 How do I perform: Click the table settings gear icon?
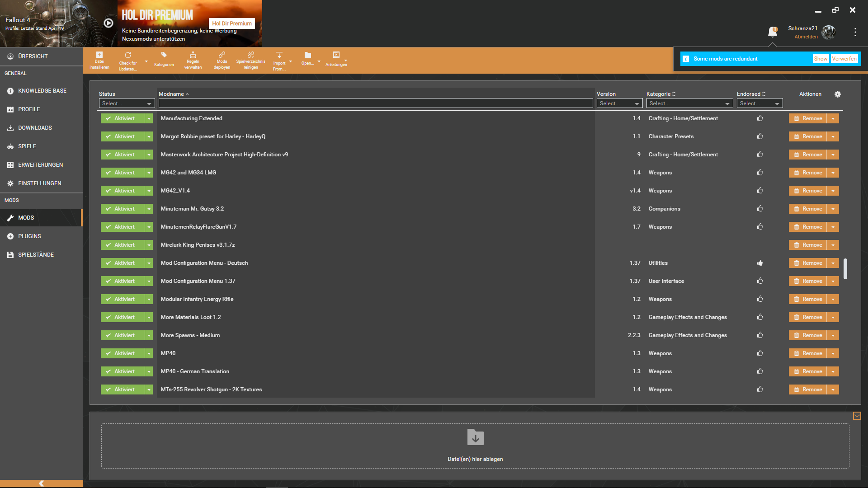[838, 94]
